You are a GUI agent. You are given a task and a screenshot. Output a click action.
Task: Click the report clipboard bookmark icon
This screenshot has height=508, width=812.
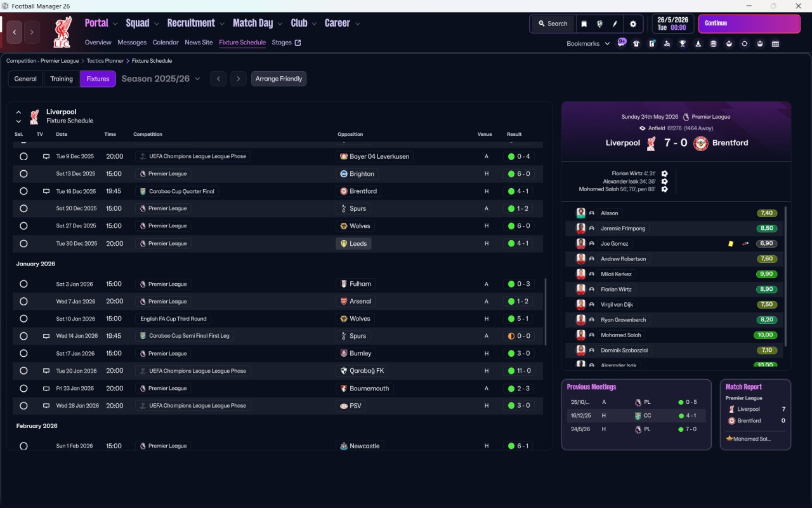[652, 44]
